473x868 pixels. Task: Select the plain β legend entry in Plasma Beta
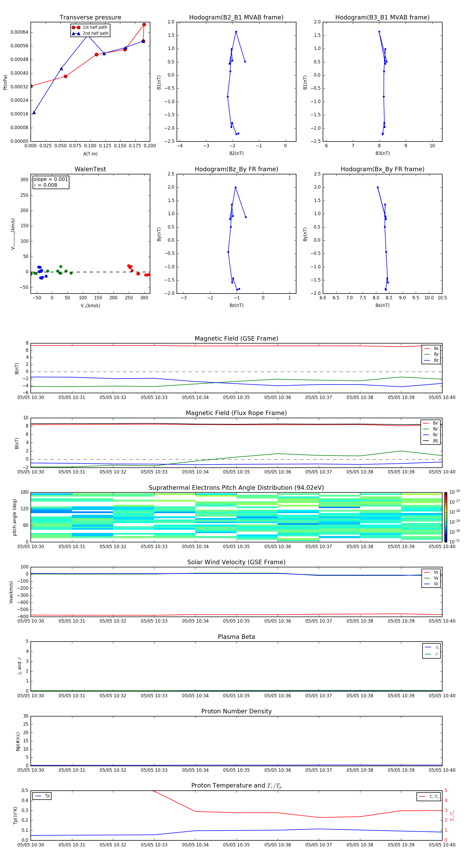[x=431, y=654]
